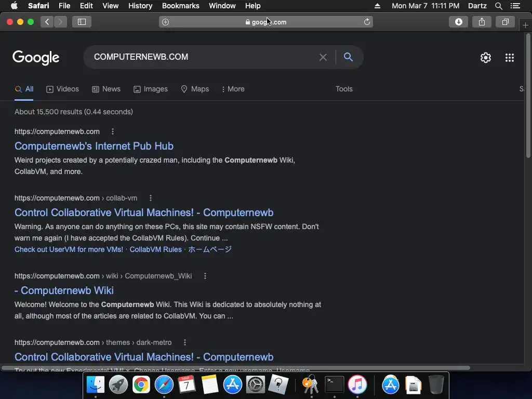The width and height of the screenshot is (532, 399).
Task: Open Computernewb's Internet Pub Hub link
Action: click(x=94, y=146)
